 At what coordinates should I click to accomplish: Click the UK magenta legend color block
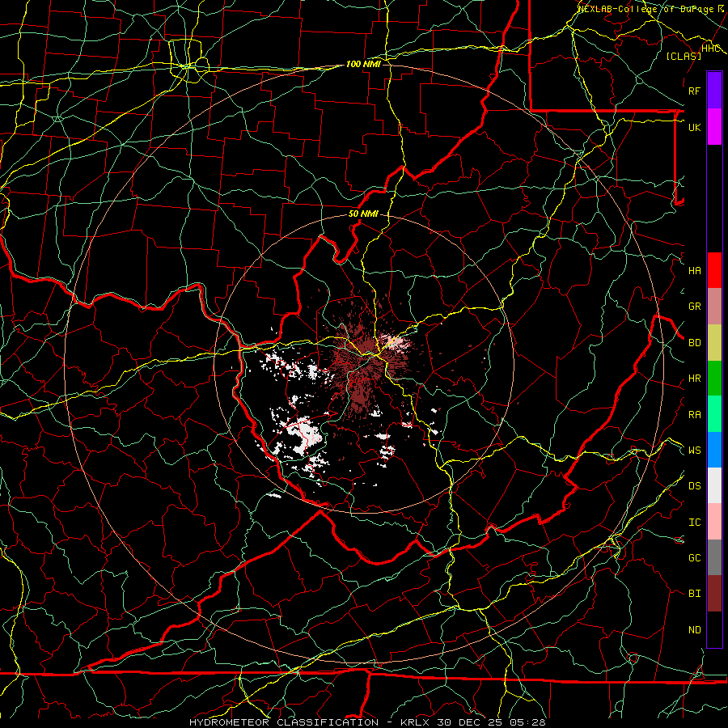click(x=714, y=127)
